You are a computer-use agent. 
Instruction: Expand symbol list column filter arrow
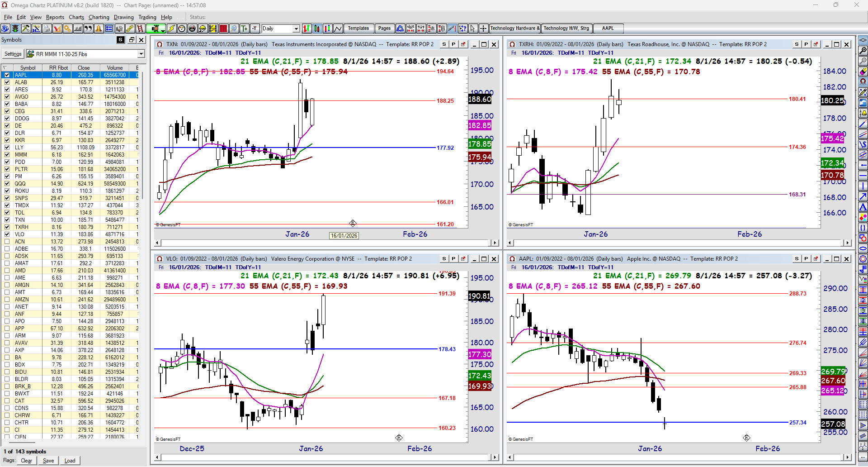tap(5, 68)
